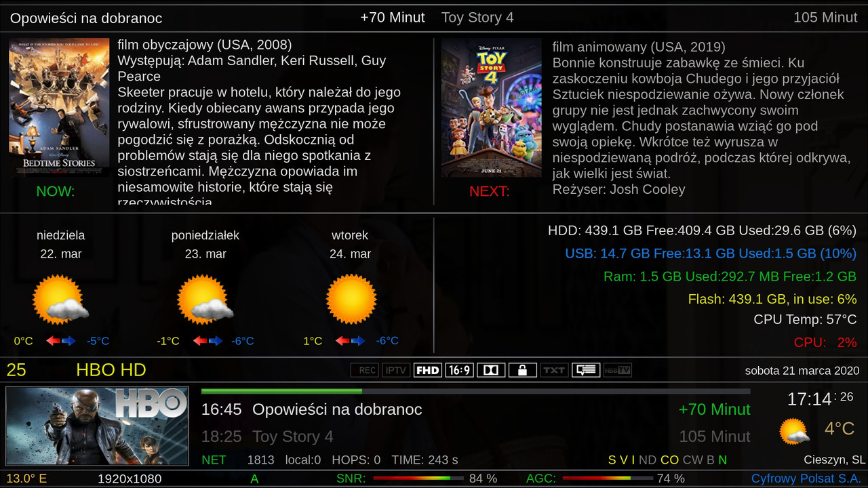Click the niedziela weather forecast icon
Screen dimensions: 868x488
[x=60, y=300]
